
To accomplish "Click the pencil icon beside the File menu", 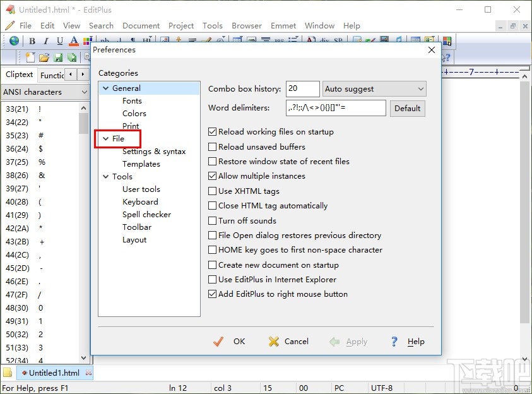I will pyautogui.click(x=10, y=25).
